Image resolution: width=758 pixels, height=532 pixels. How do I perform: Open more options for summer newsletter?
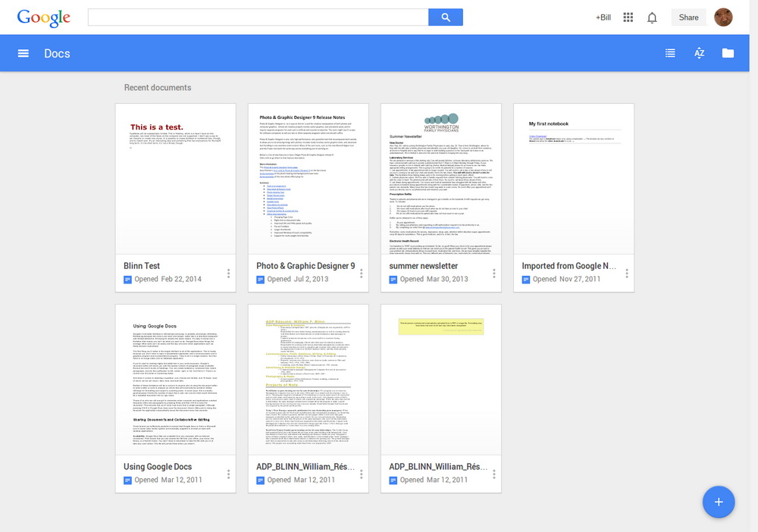[x=493, y=274]
